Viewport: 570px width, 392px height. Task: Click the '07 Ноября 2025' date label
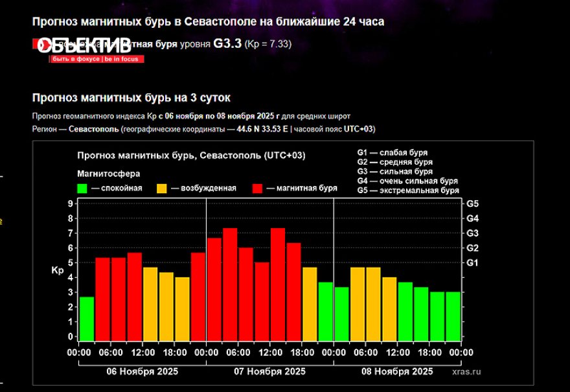tap(269, 371)
